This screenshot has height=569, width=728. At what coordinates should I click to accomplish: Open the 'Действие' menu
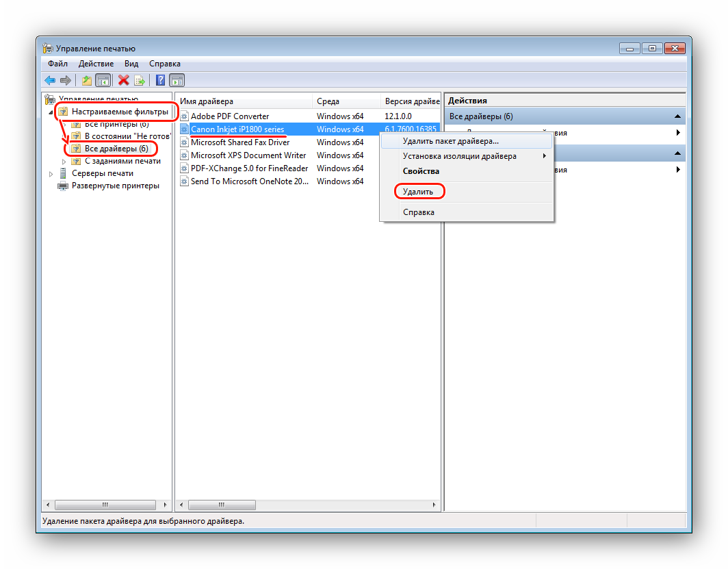coord(96,63)
